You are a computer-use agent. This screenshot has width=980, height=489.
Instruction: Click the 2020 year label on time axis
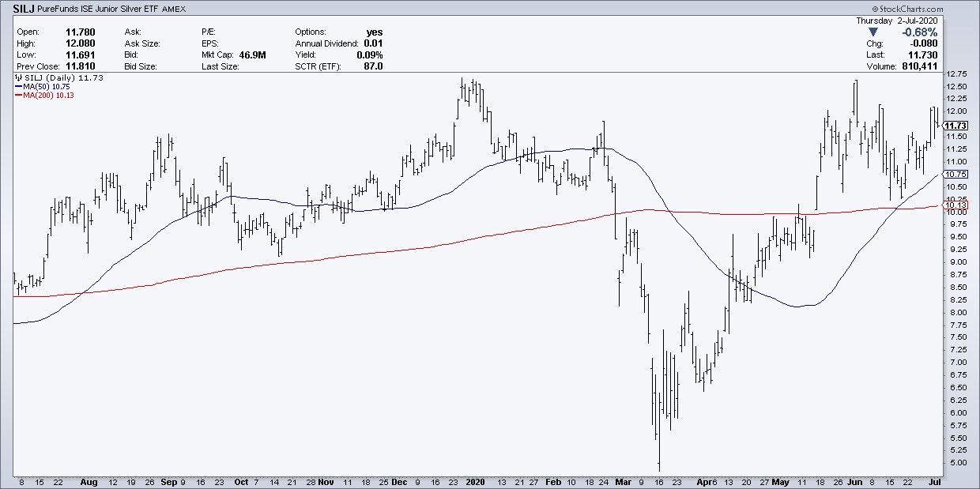point(475,480)
